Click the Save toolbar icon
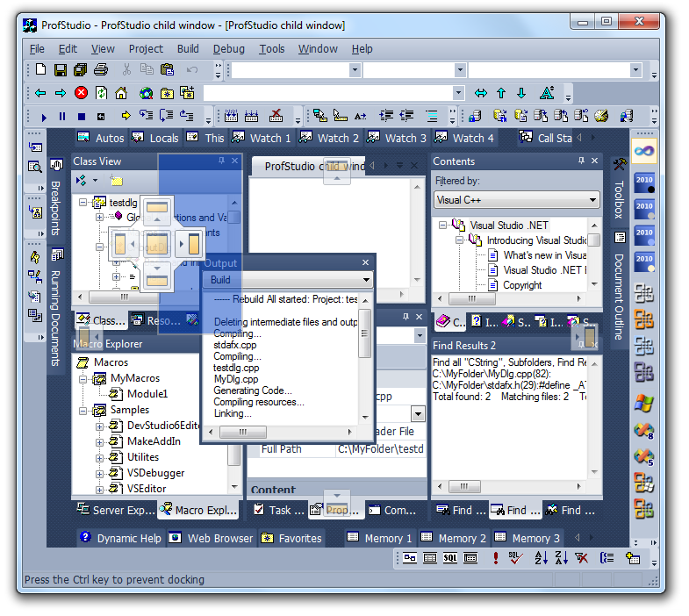Viewport: 689px width, 616px height. tap(61, 70)
